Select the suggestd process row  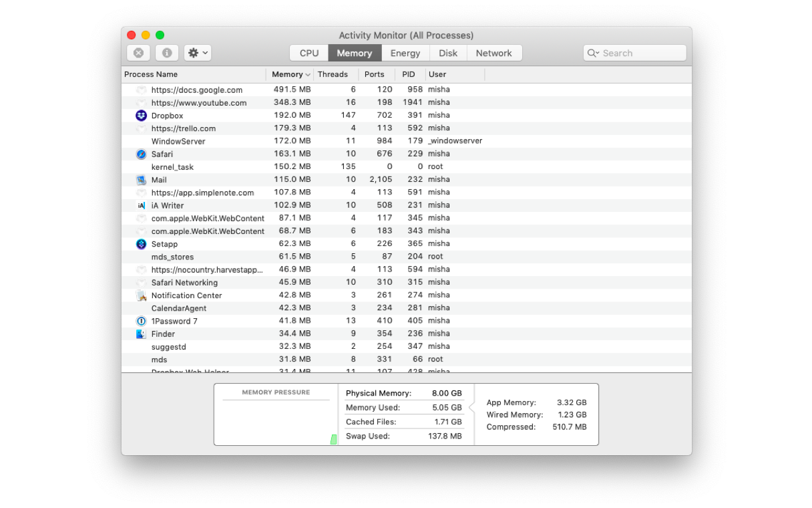407,347
